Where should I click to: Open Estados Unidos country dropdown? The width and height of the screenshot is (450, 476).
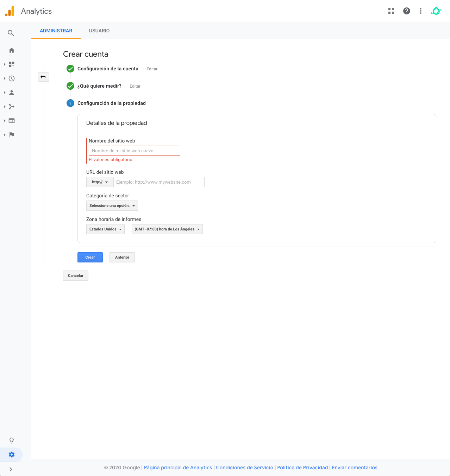pos(105,229)
